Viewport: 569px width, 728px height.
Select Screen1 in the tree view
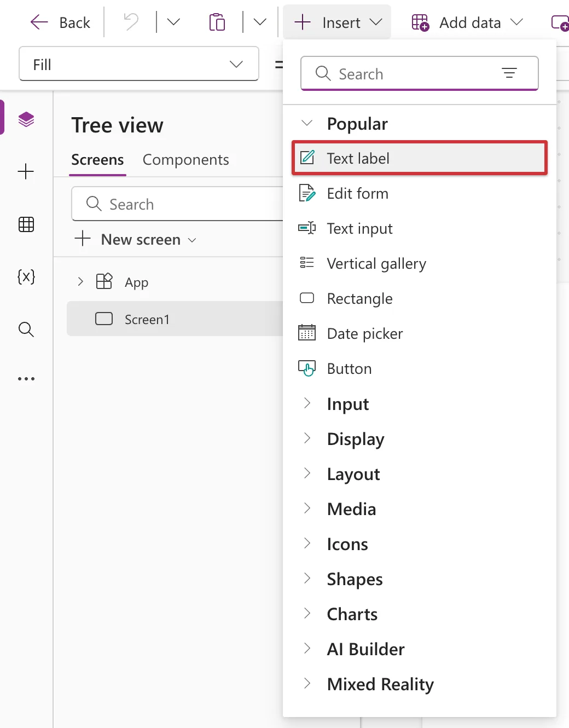tap(175, 319)
